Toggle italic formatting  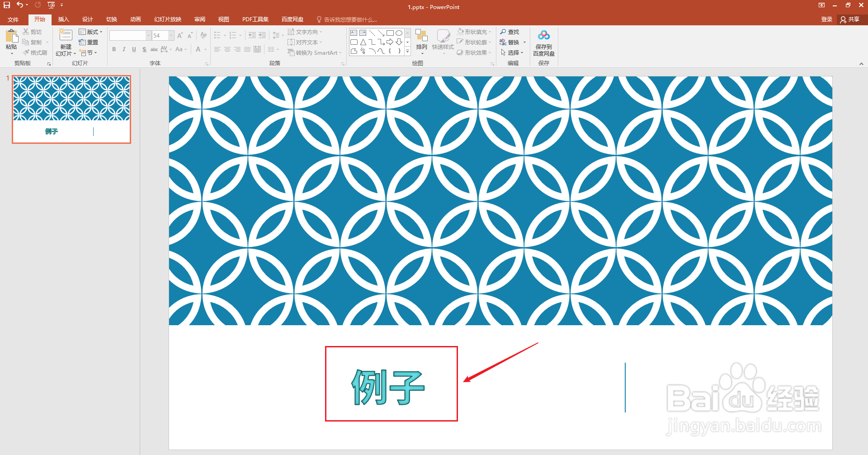[x=123, y=49]
